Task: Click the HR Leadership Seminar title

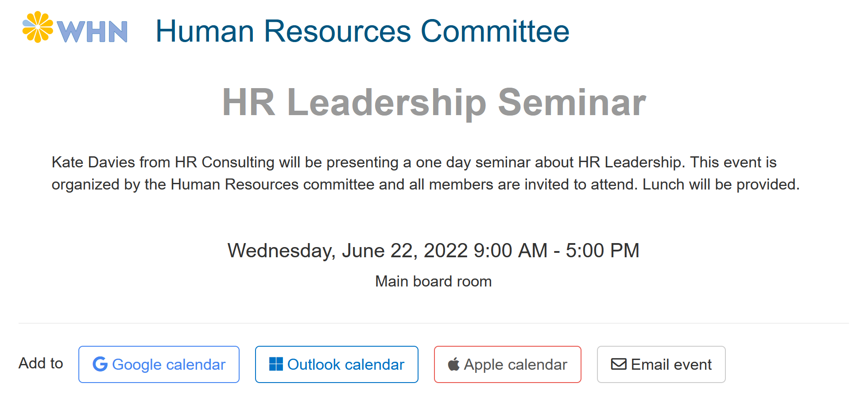Action: point(434,102)
